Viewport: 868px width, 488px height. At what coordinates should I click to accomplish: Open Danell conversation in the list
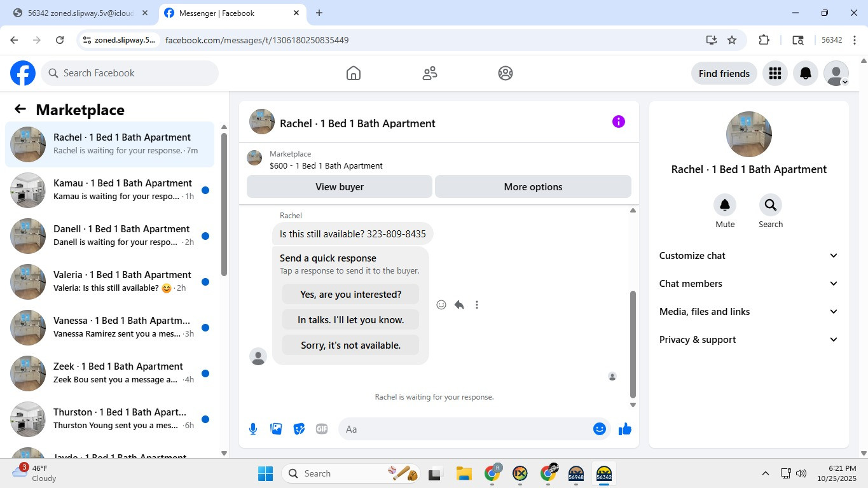109,236
